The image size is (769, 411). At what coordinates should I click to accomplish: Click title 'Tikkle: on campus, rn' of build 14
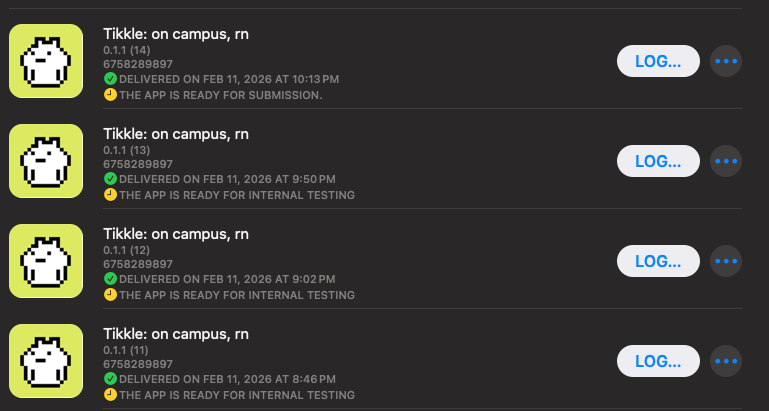pos(176,34)
